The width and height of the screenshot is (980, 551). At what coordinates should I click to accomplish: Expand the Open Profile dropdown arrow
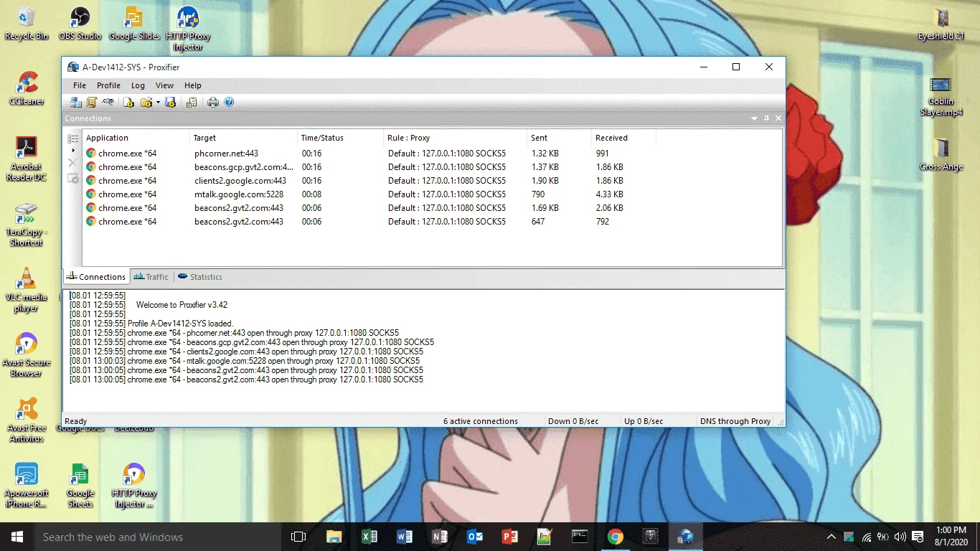[x=158, y=103]
